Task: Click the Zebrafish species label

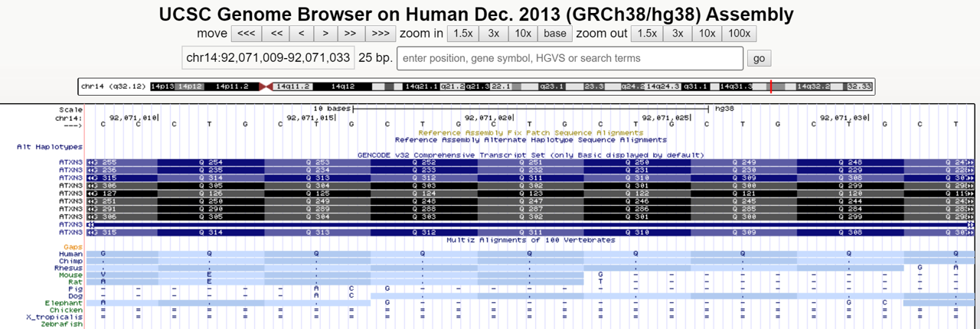Action: (x=61, y=324)
